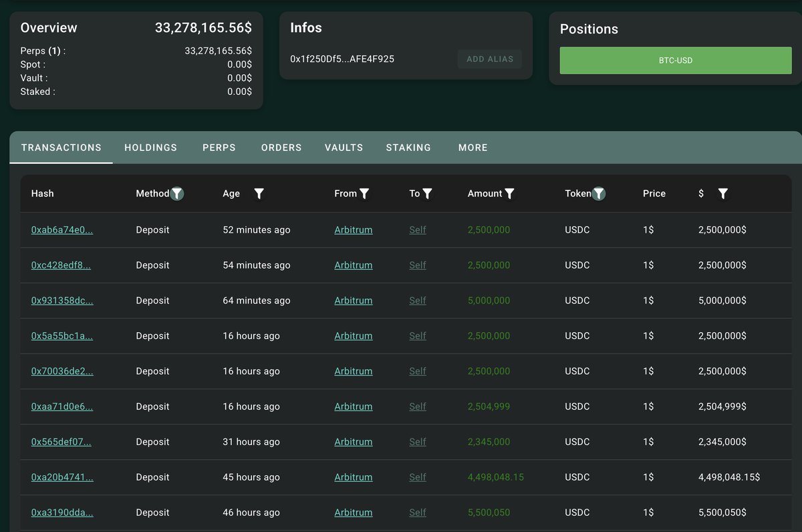802x532 pixels.
Task: Open transaction hash 0x5a55bc1a...
Action: [x=62, y=336]
